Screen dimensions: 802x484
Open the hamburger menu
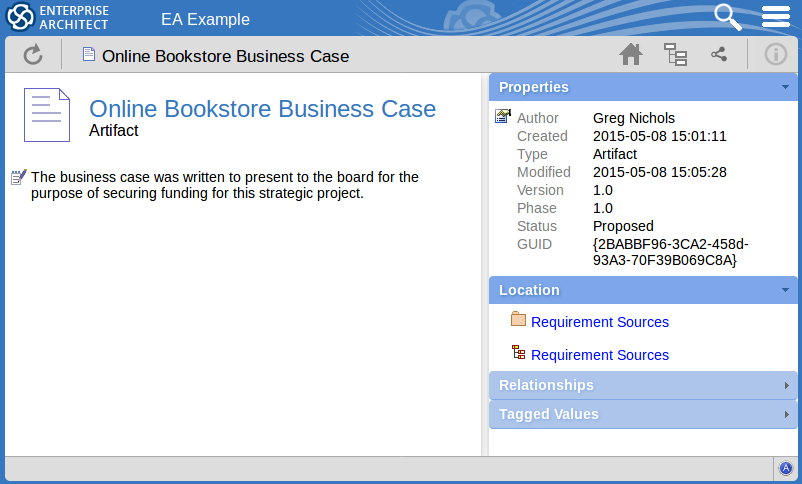click(776, 17)
